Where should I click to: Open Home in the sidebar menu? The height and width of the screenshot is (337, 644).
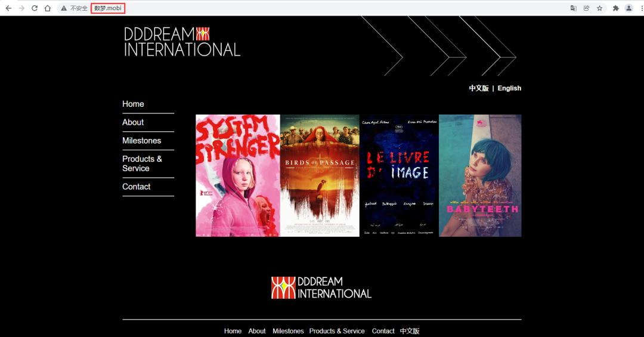pos(133,104)
